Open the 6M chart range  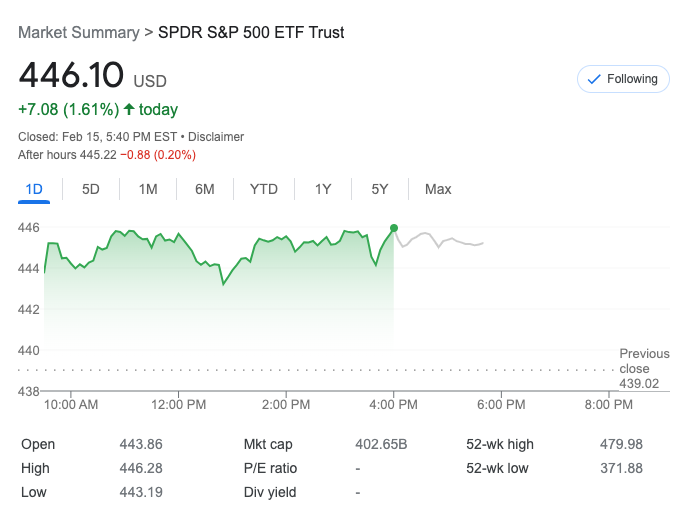click(205, 189)
